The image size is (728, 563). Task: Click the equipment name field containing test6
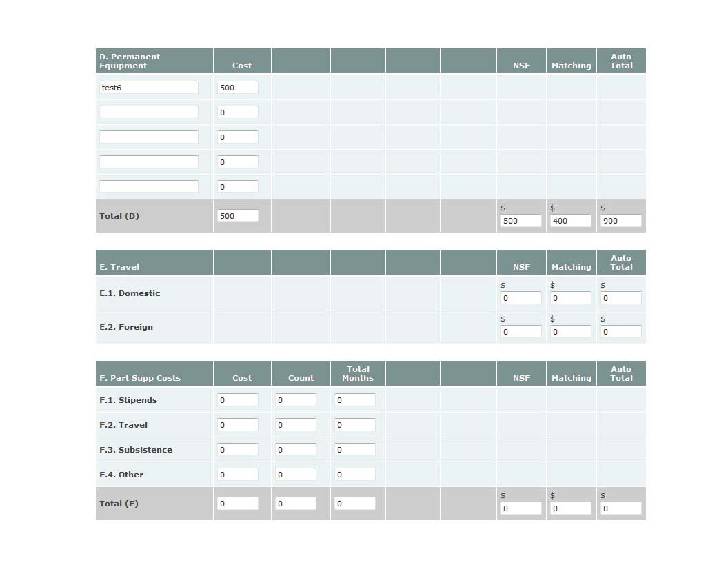point(149,88)
